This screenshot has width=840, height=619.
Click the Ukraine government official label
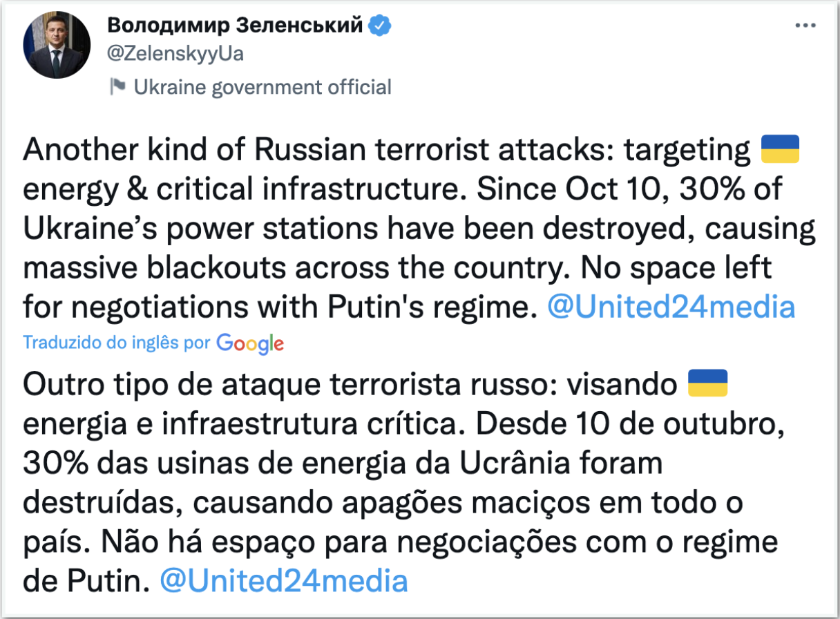[262, 87]
